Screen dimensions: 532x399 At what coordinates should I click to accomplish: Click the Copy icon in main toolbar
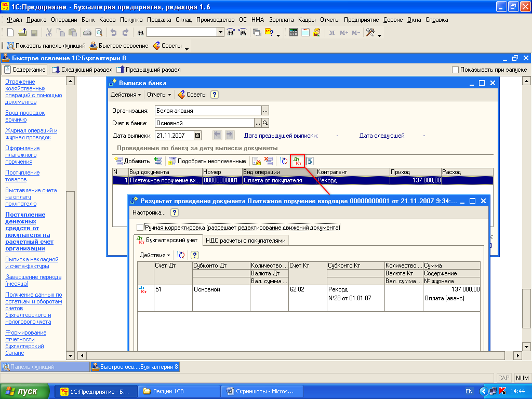61,33
